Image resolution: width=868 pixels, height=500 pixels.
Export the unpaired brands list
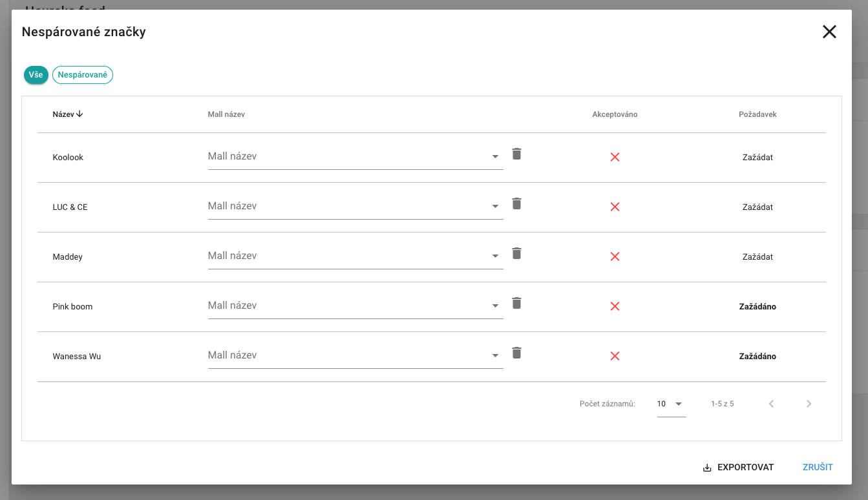pyautogui.click(x=738, y=467)
